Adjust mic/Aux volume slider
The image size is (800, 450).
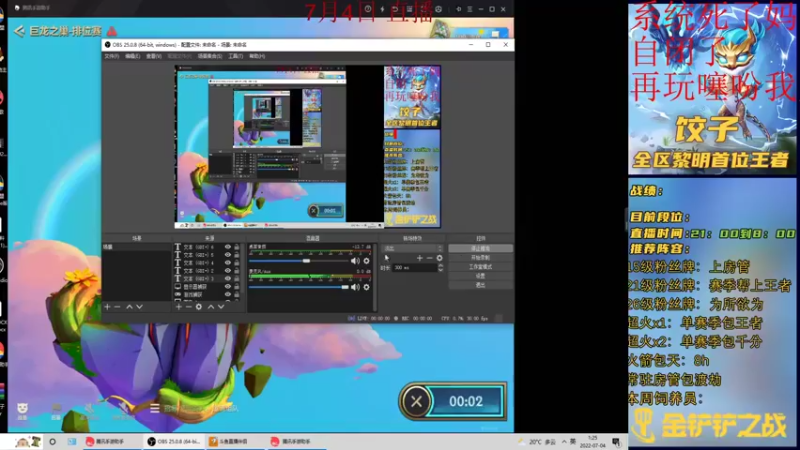tap(298, 287)
